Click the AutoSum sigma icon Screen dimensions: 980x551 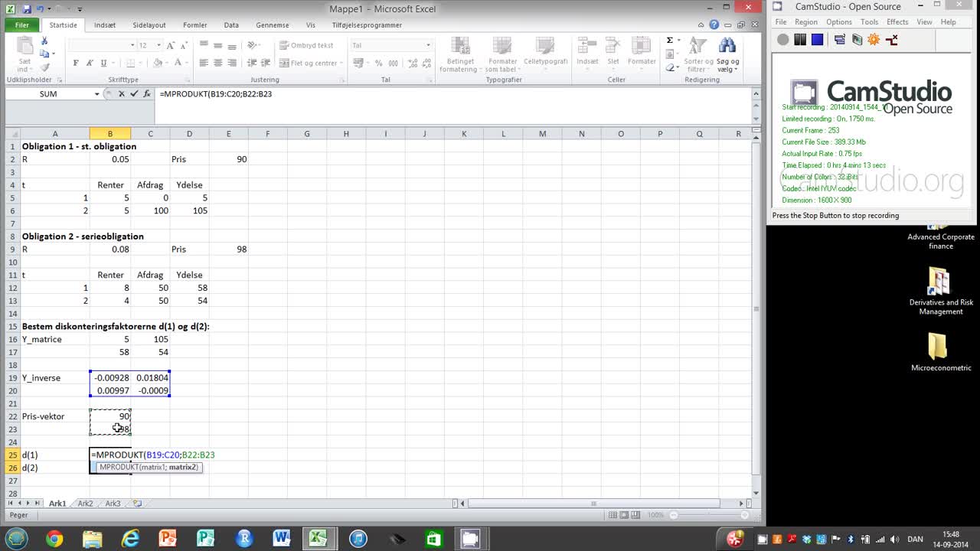pyautogui.click(x=670, y=41)
